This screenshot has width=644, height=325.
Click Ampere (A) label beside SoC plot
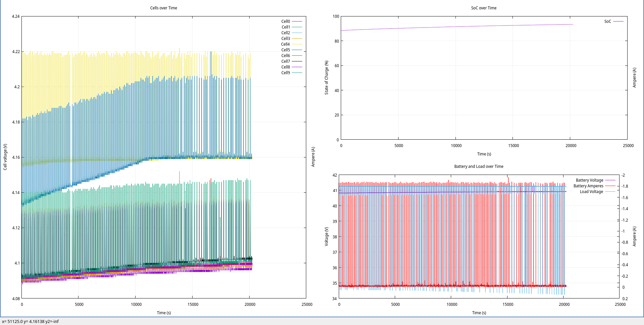(634, 78)
